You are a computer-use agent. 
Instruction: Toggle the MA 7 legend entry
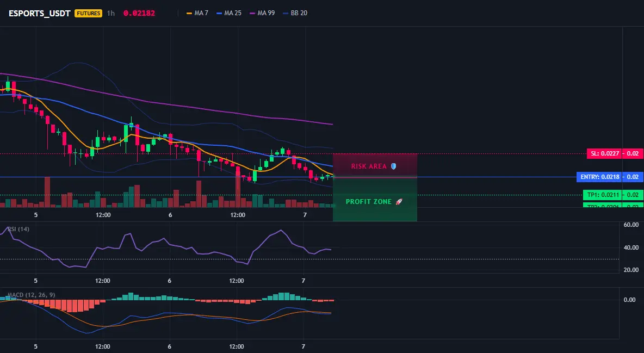click(197, 13)
